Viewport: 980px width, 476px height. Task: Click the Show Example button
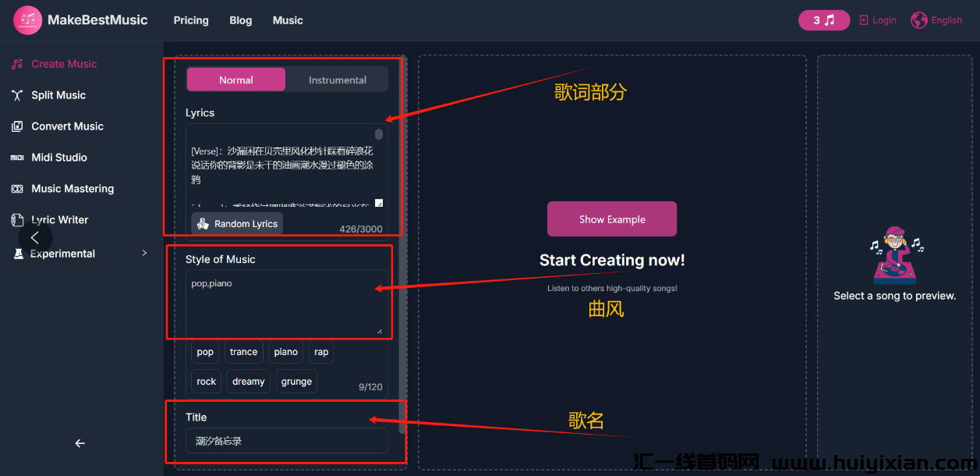tap(611, 218)
